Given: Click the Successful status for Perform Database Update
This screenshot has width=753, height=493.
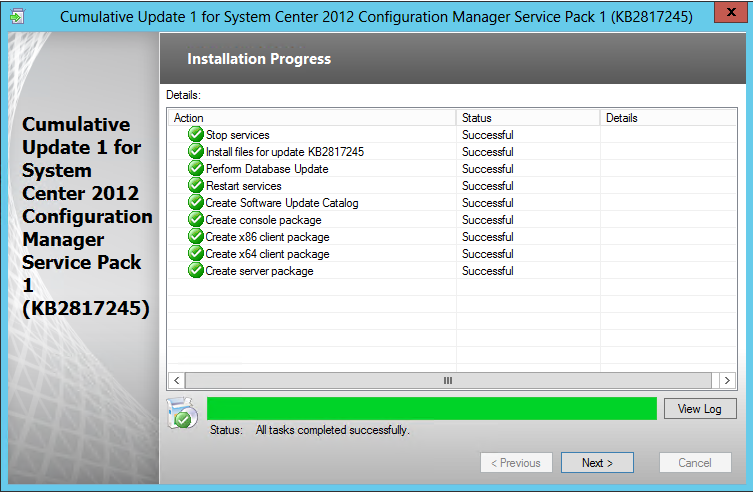Looking at the screenshot, I should coord(487,169).
